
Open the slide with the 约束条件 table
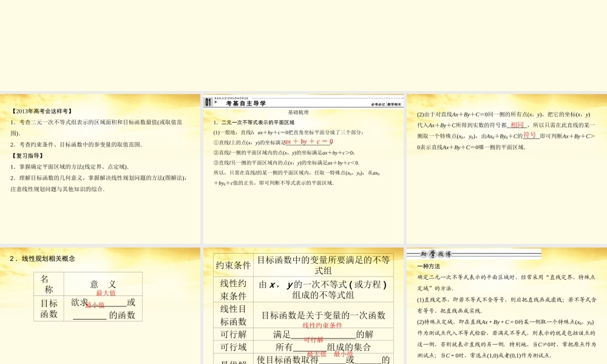[x=303, y=306]
